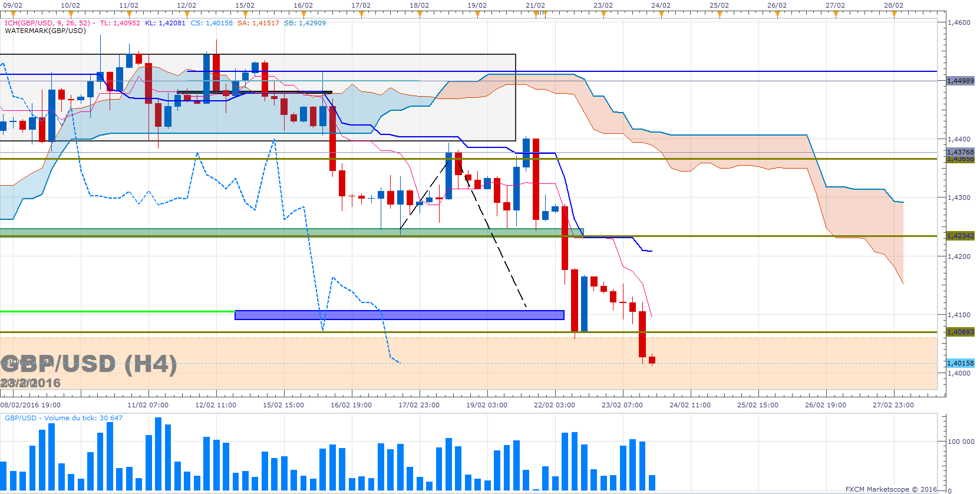Select the 1,42342 price level tag
Viewport: 980px width, 494px height.
(961, 236)
